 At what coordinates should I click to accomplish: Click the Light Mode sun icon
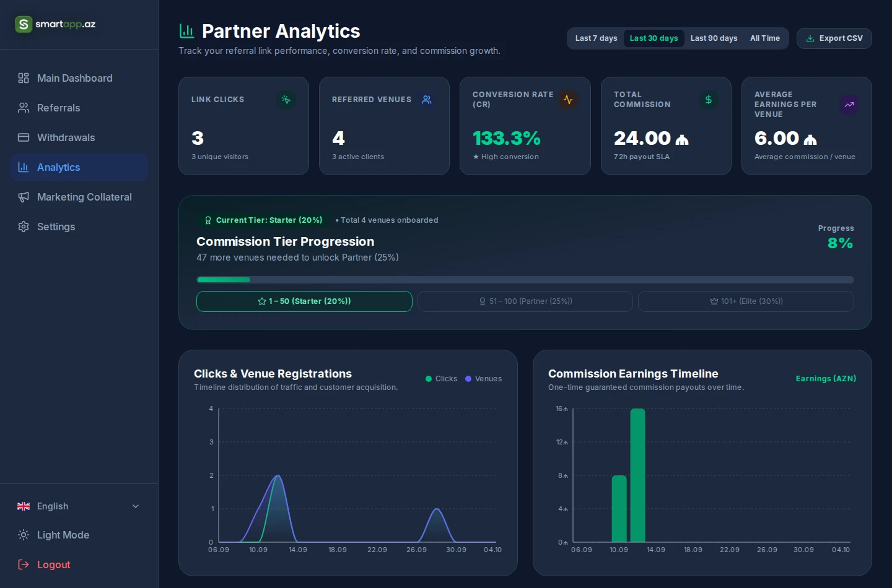pos(24,535)
